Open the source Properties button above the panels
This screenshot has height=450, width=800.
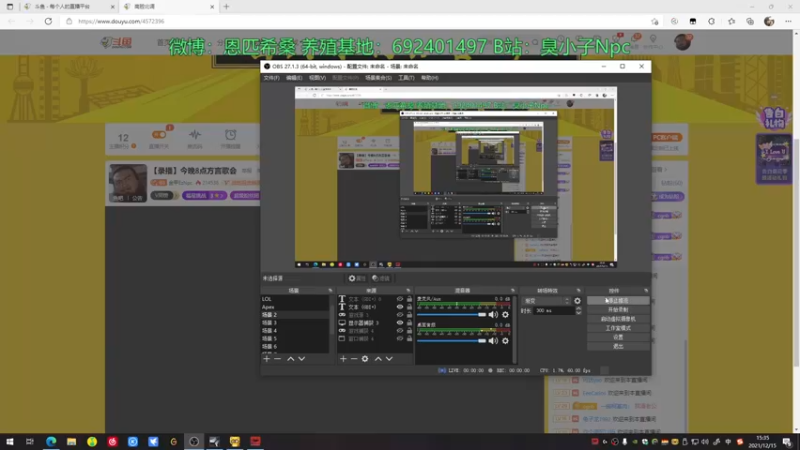357,279
